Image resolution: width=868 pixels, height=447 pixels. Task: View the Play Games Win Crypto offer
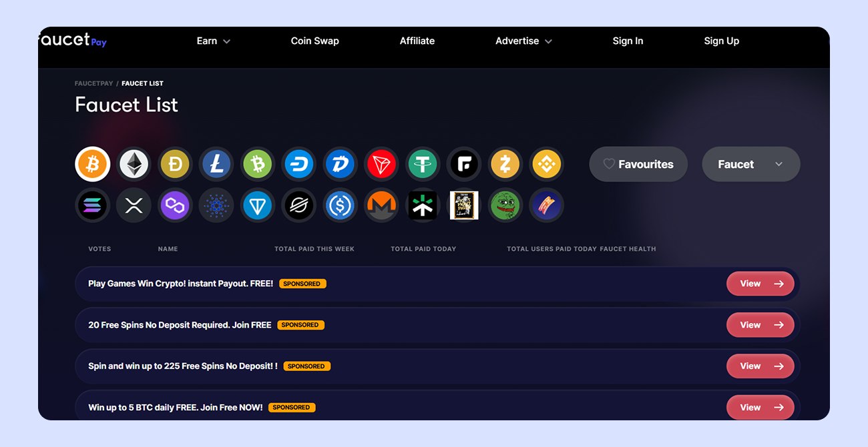pyautogui.click(x=761, y=284)
